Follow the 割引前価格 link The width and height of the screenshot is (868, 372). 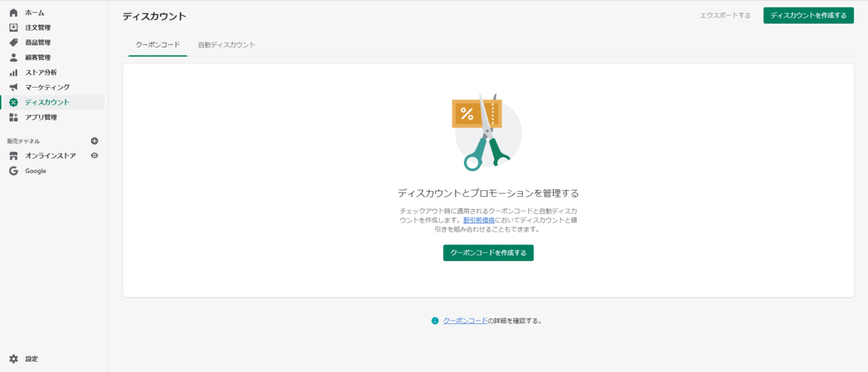tap(479, 220)
